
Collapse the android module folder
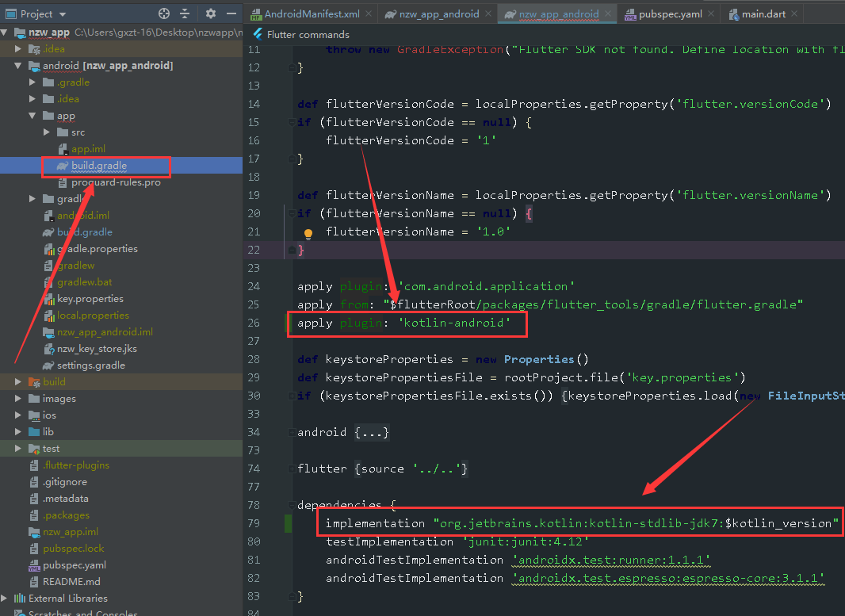pos(18,66)
